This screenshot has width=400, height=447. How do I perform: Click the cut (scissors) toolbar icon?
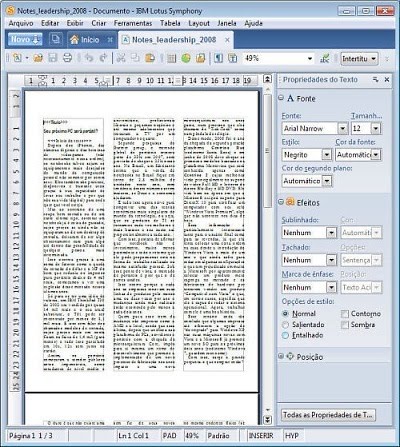(x=121, y=58)
